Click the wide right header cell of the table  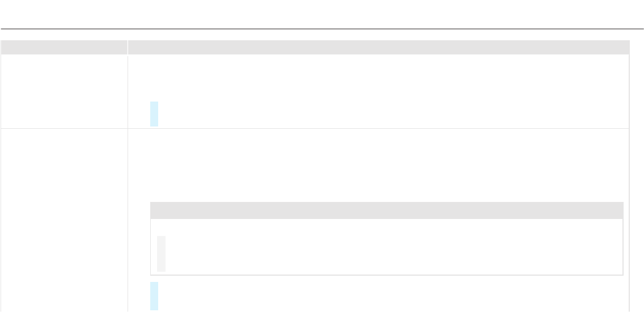point(378,47)
